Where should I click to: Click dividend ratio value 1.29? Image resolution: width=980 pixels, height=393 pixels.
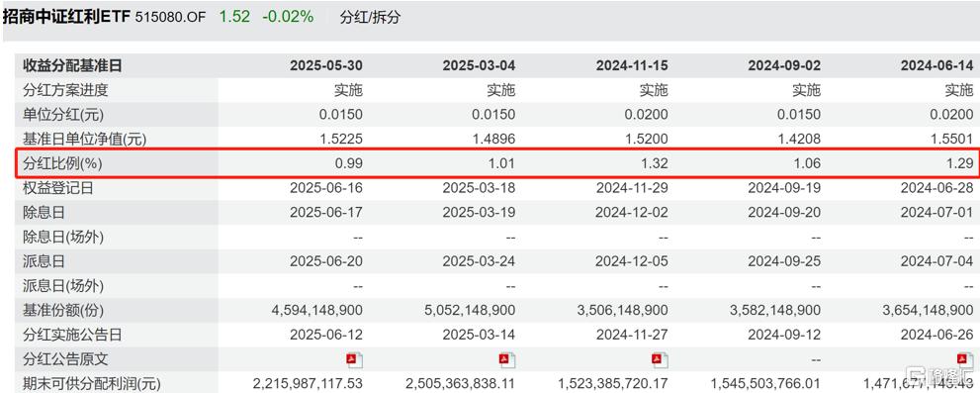click(x=960, y=164)
